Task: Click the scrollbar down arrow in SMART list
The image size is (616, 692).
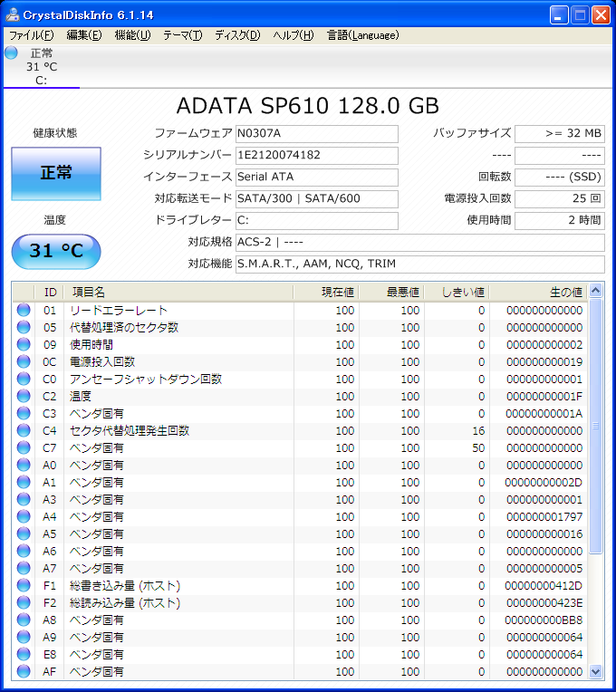Action: tap(596, 672)
